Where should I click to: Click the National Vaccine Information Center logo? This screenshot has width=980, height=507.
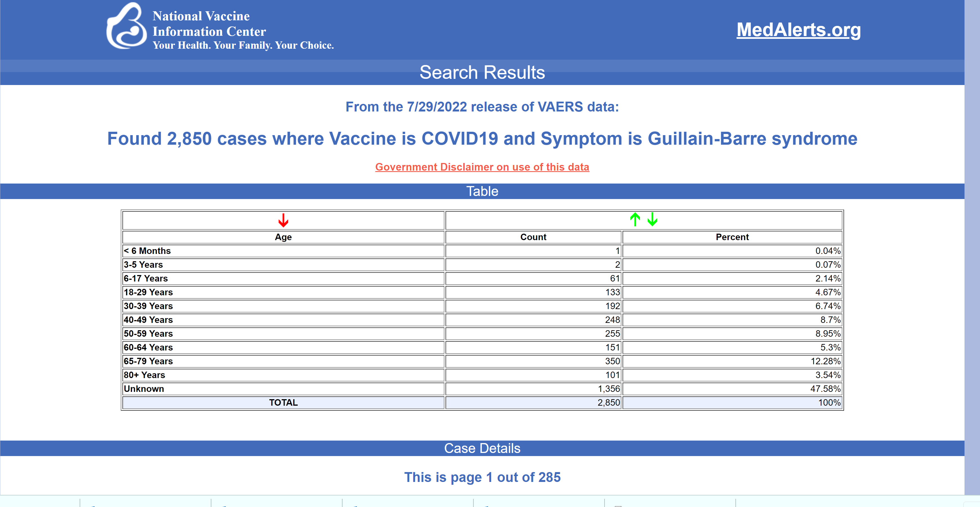[x=126, y=26]
